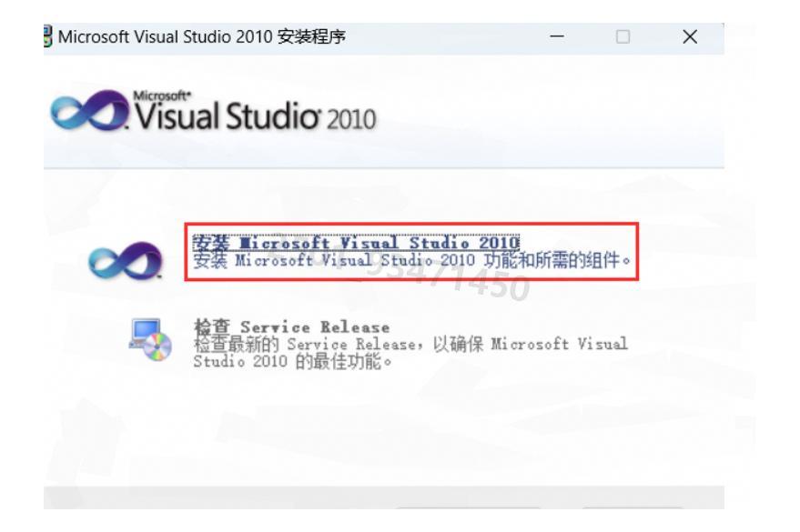800x532 pixels.
Task: Click the title bar text 'Microsoft Visual Studio 2010 安装程序'
Action: click(202, 36)
